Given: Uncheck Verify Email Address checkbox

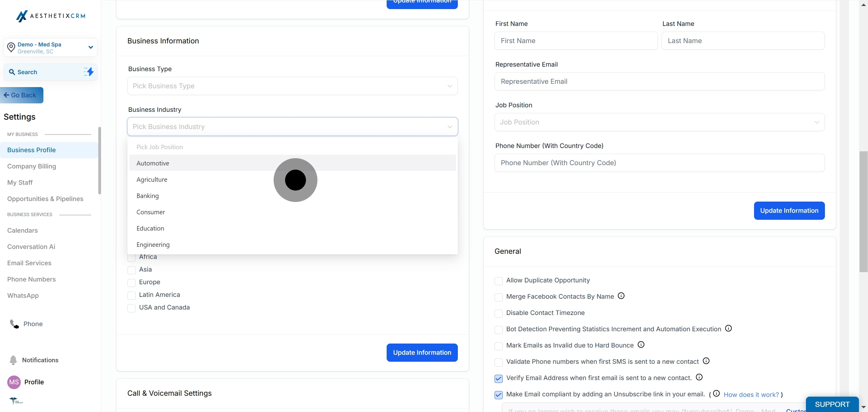Looking at the screenshot, I should (498, 378).
